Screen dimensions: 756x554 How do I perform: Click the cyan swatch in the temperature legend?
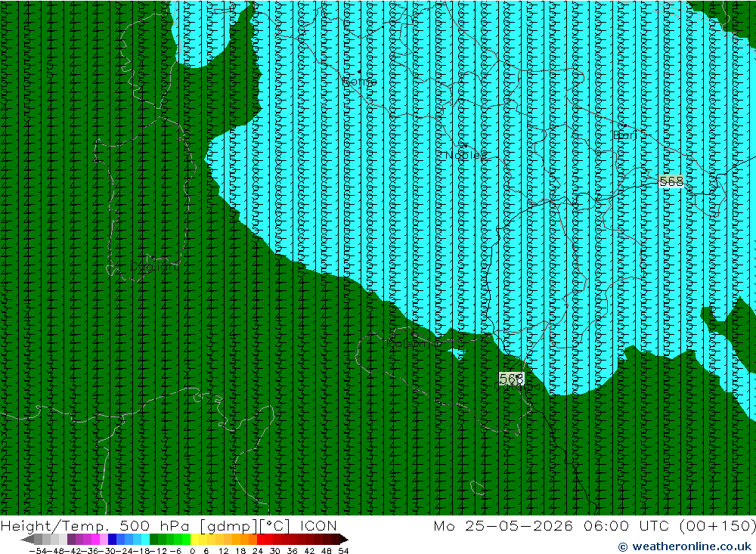(x=145, y=539)
